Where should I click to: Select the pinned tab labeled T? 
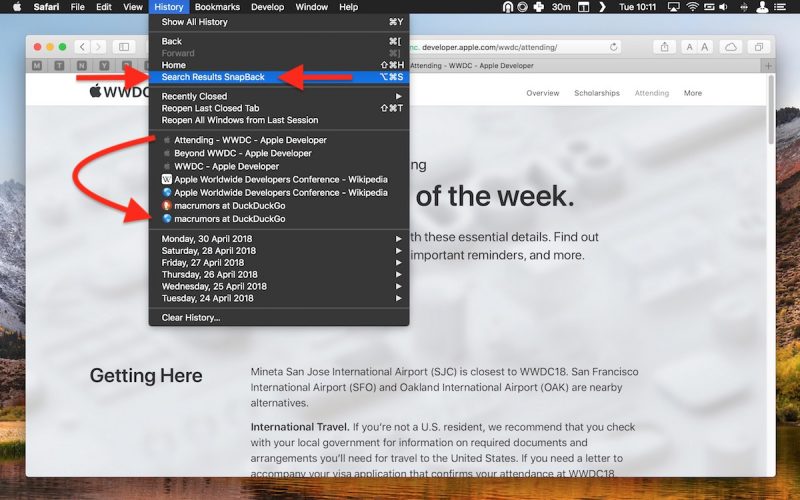point(59,66)
